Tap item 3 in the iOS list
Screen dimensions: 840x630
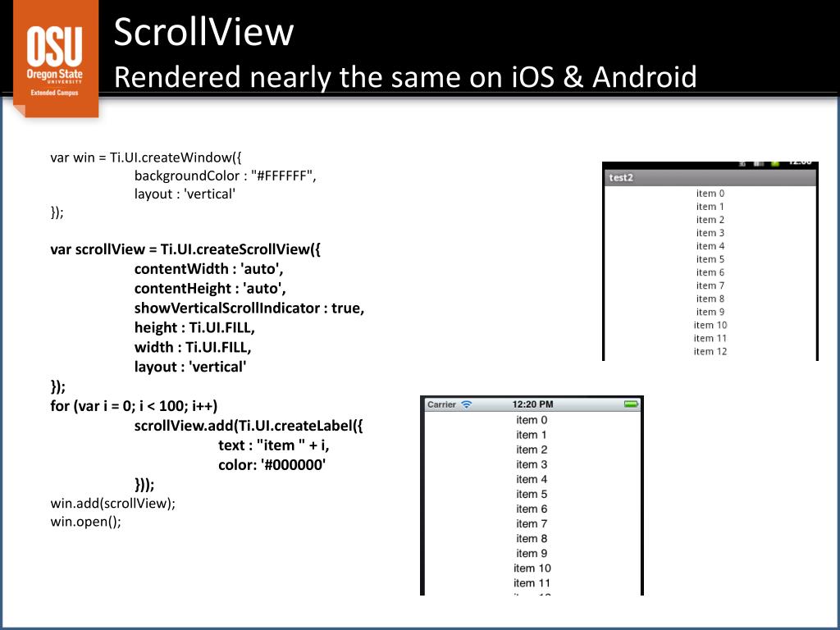532,464
